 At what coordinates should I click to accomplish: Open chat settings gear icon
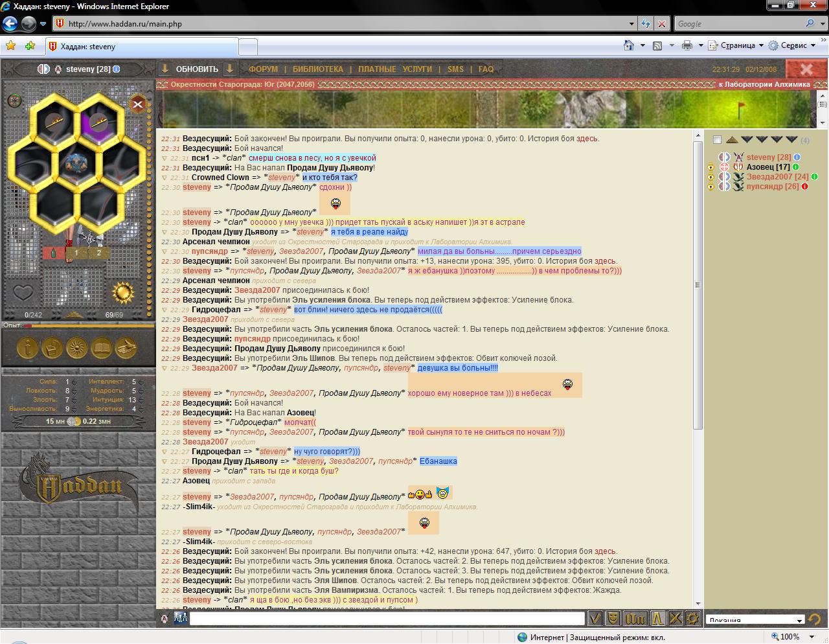click(692, 618)
